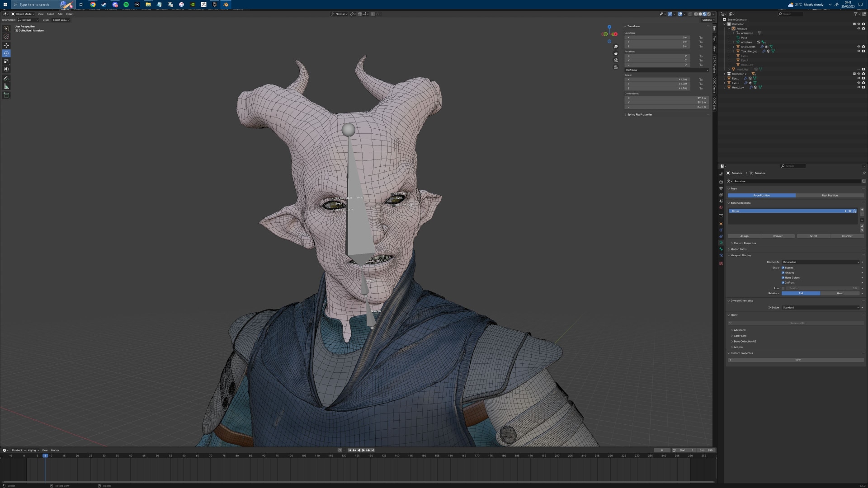Screen dimensions: 868x488
Task: Open the Select menu in viewport header
Action: [x=50, y=14]
